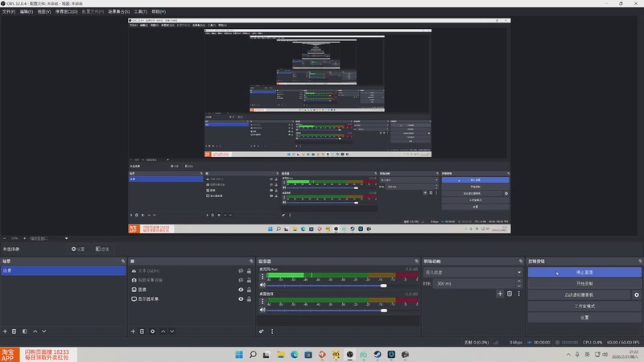Hide the 图像 source

(x=241, y=290)
